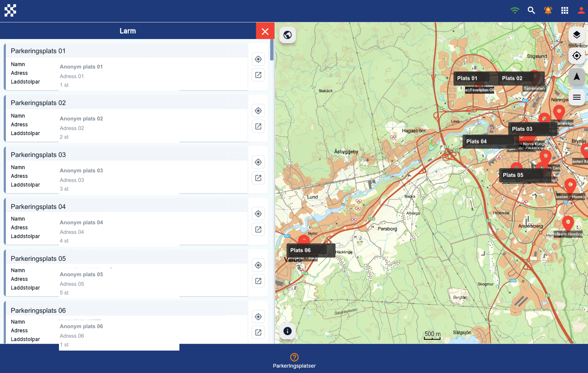Open search from the top bar
The height and width of the screenshot is (373, 588).
pyautogui.click(x=531, y=10)
